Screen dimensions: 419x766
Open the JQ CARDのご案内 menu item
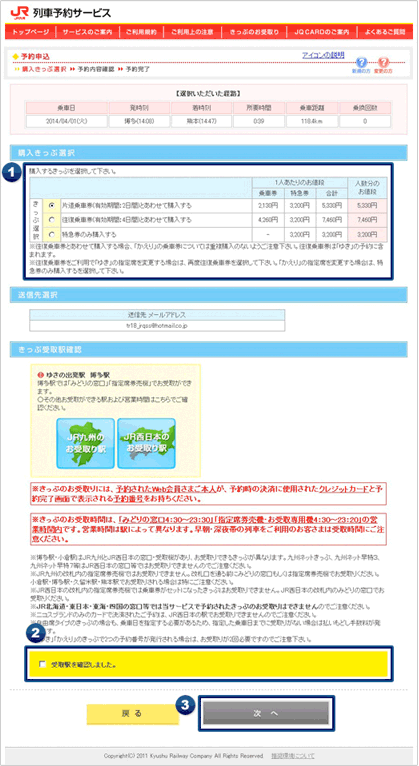[x=322, y=32]
